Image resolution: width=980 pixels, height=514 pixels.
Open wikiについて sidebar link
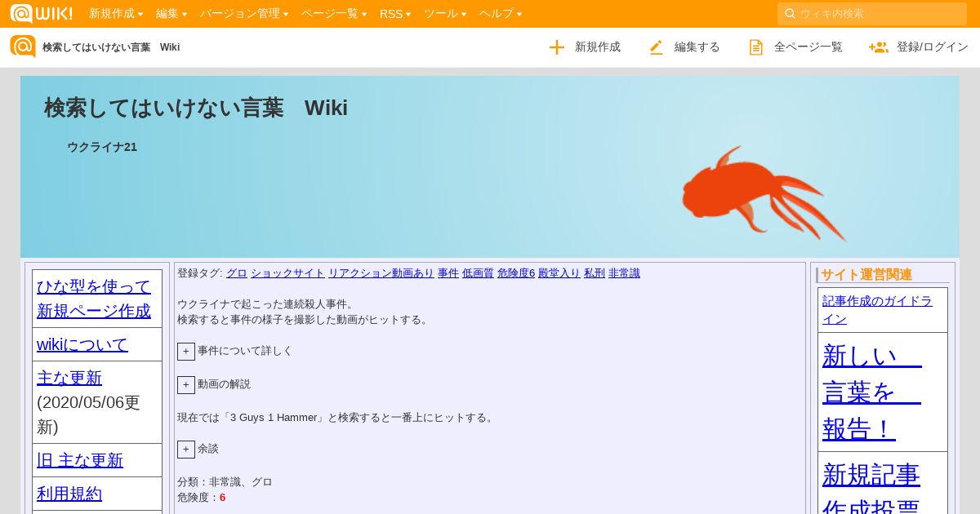pos(82,344)
